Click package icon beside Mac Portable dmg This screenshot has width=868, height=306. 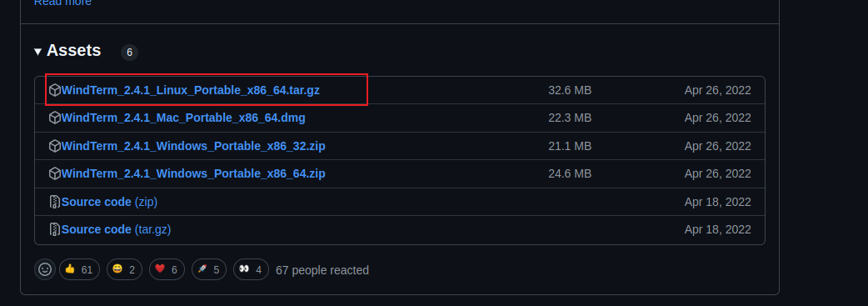click(x=55, y=118)
